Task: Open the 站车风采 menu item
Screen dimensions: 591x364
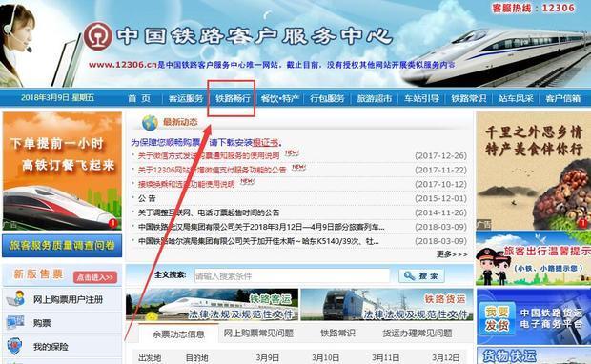Action: (516, 99)
